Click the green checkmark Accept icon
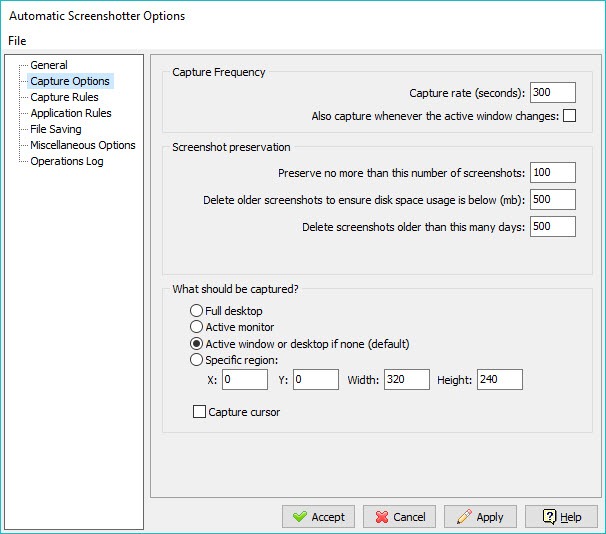This screenshot has height=534, width=606. (x=300, y=517)
